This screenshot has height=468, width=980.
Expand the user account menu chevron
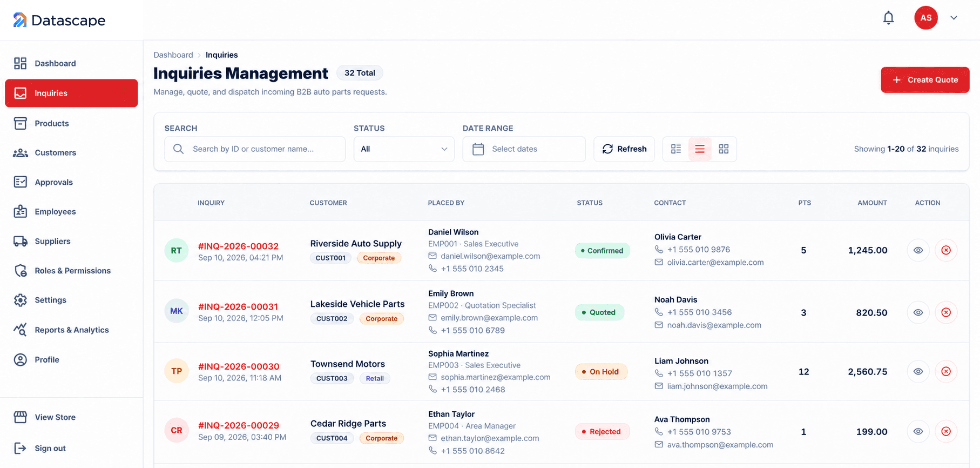tap(954, 18)
